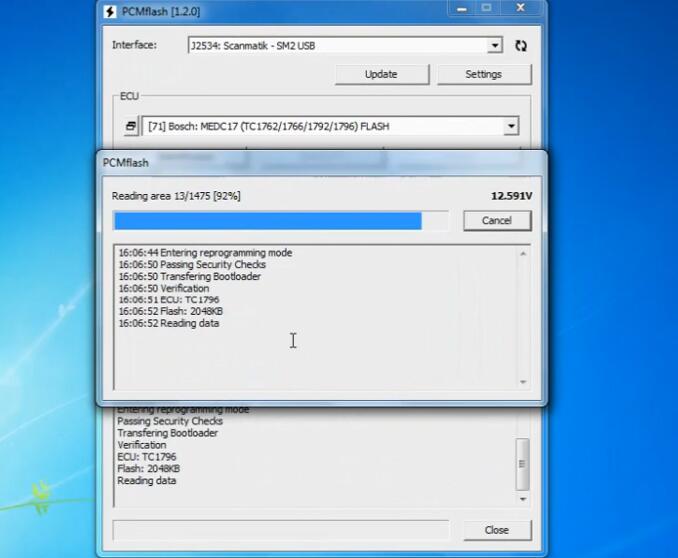This screenshot has width=678, height=558.
Task: Close the PCMflash window with X
Action: coord(521,8)
